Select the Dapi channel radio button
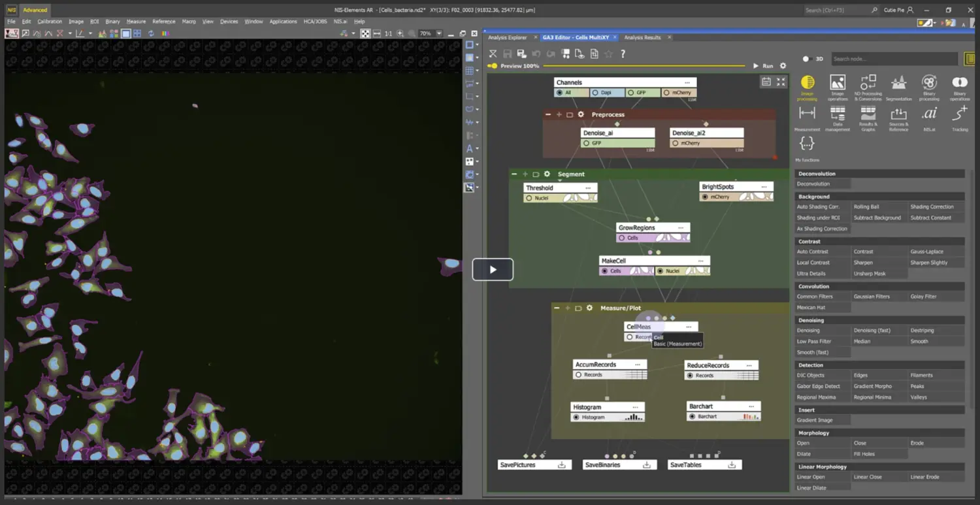This screenshot has width=980, height=505. [595, 93]
